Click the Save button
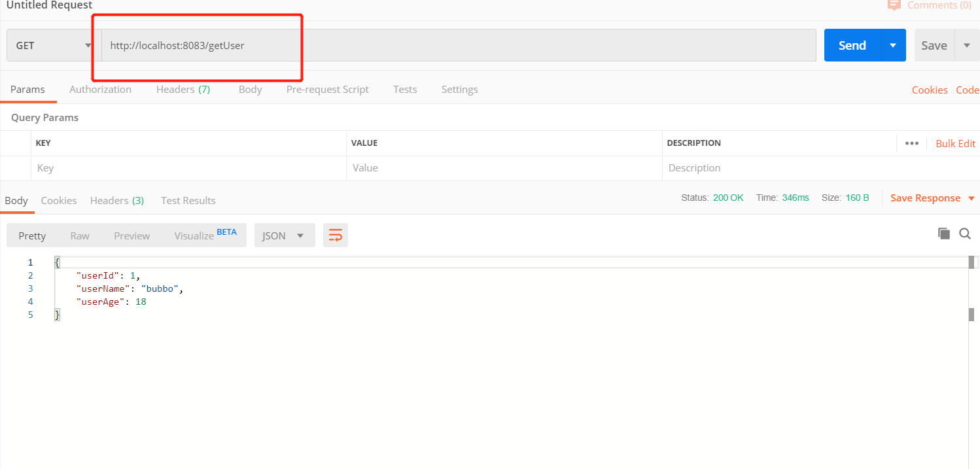980x469 pixels. (x=934, y=46)
